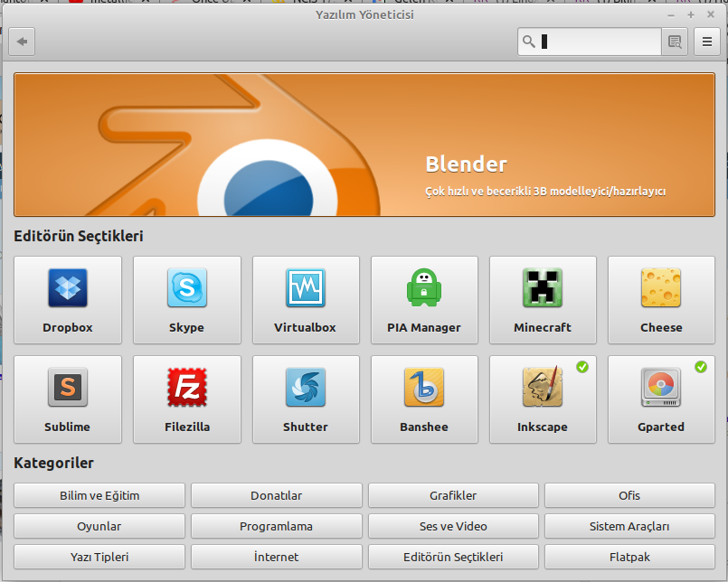Open the Blender featured banner
This screenshot has width=728, height=582.
[364, 145]
